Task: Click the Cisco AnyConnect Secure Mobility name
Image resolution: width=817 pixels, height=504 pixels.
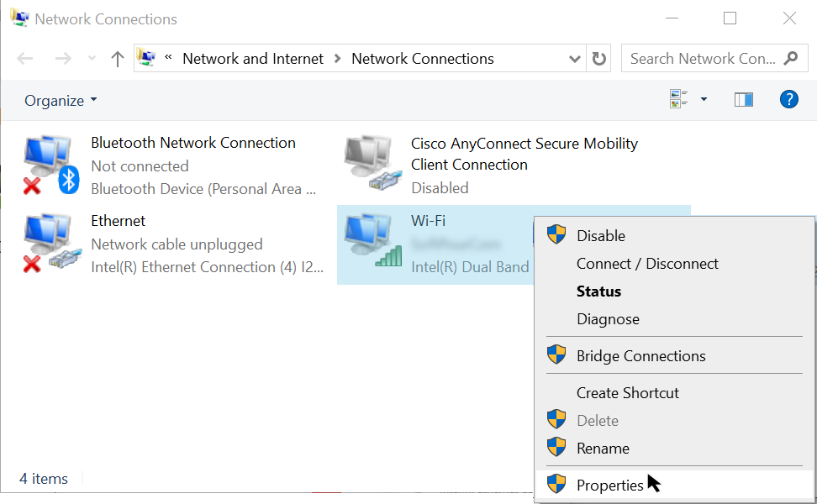Action: (524, 154)
